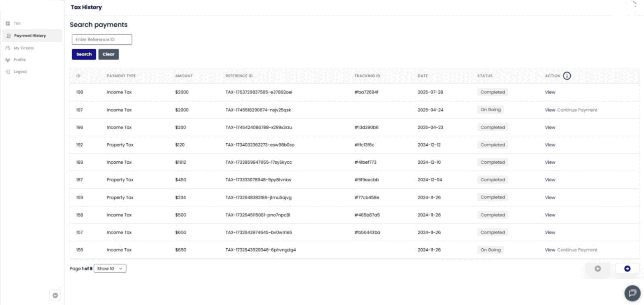Click Completed status for ID 198
This screenshot has width=644, height=305.
[x=493, y=92]
